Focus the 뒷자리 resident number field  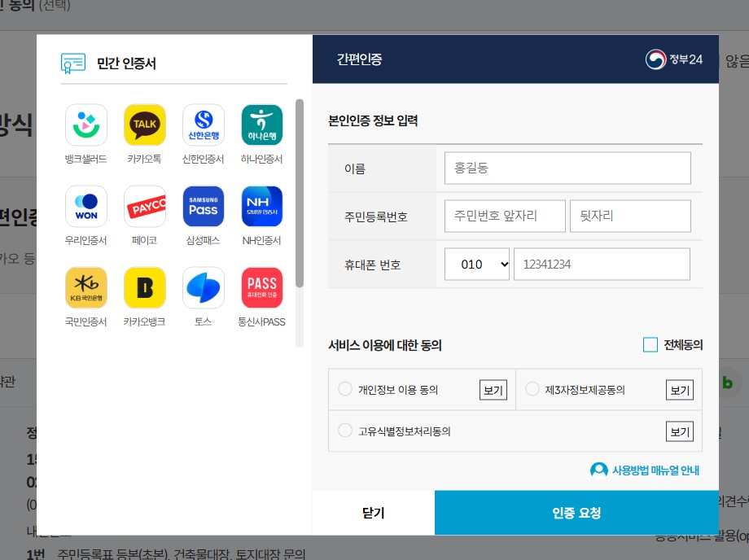pos(630,216)
